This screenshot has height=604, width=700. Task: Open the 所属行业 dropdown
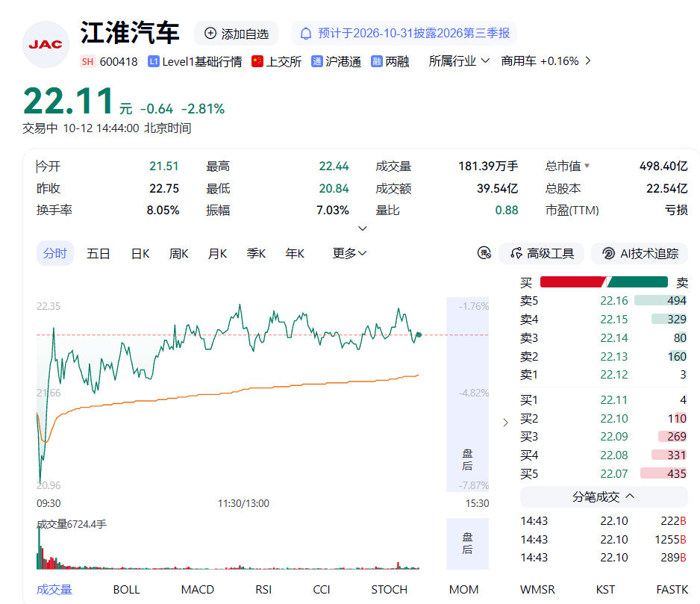(x=459, y=60)
